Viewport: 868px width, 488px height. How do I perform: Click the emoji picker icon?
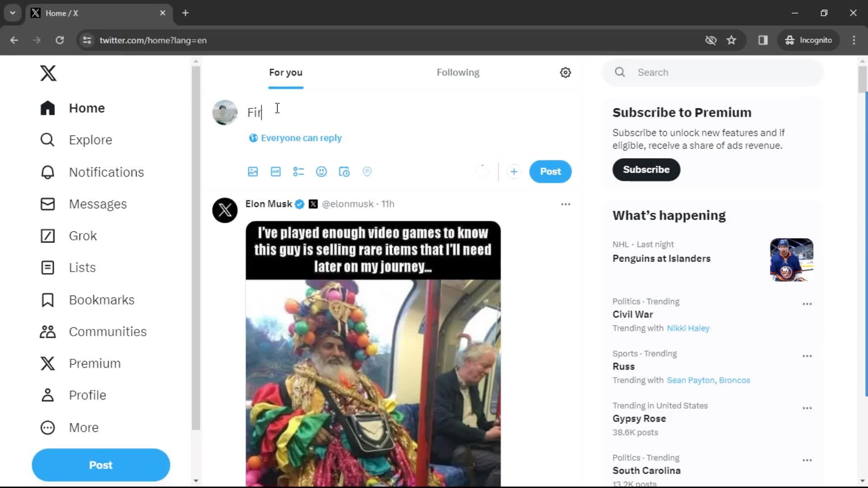tap(322, 172)
